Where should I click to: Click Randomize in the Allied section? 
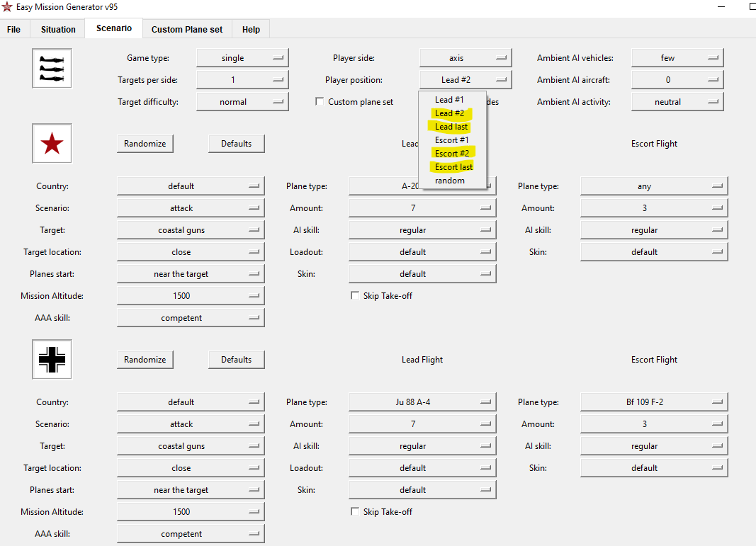tap(145, 144)
